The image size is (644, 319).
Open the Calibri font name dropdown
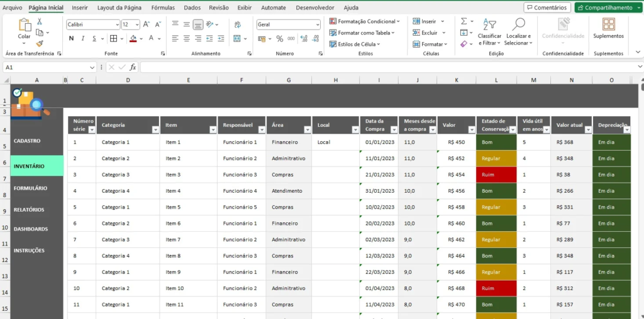click(117, 24)
